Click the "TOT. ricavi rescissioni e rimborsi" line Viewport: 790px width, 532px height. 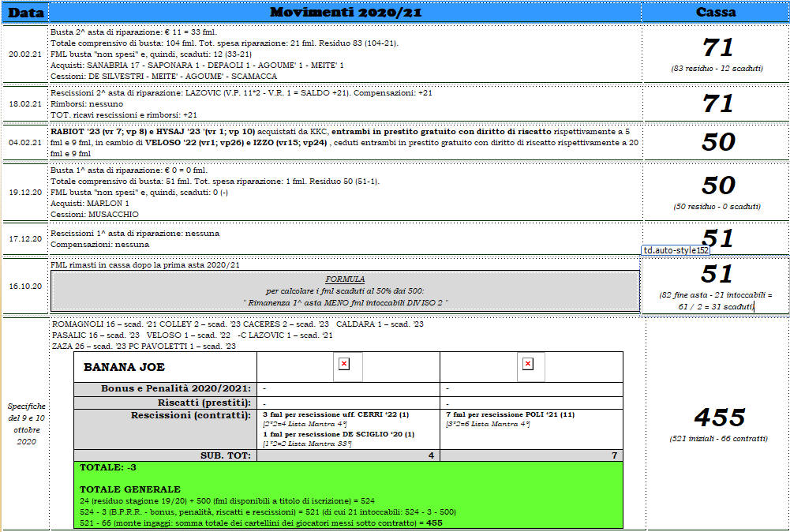(x=124, y=115)
